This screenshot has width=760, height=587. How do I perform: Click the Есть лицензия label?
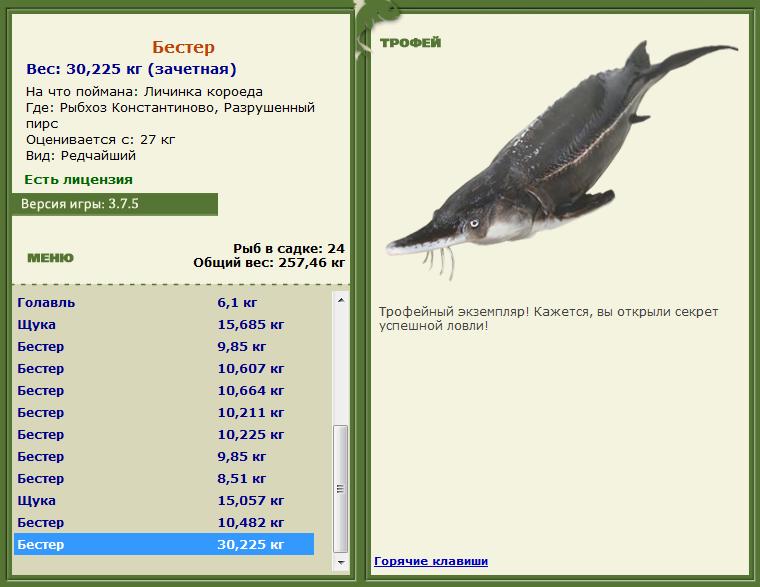tap(79, 179)
